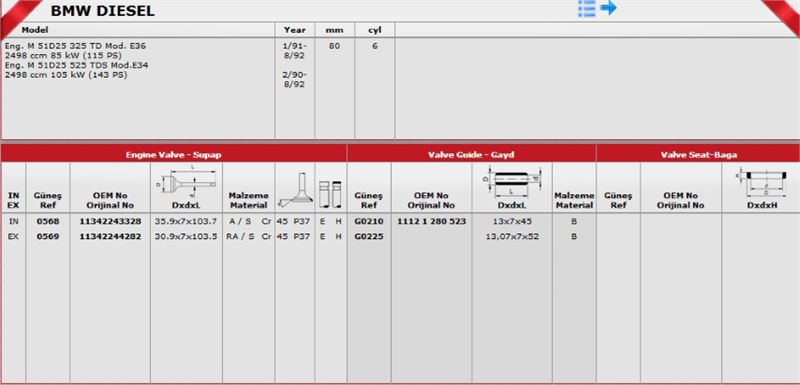Click OEM number 11342244282
800x385 pixels.
click(110, 237)
